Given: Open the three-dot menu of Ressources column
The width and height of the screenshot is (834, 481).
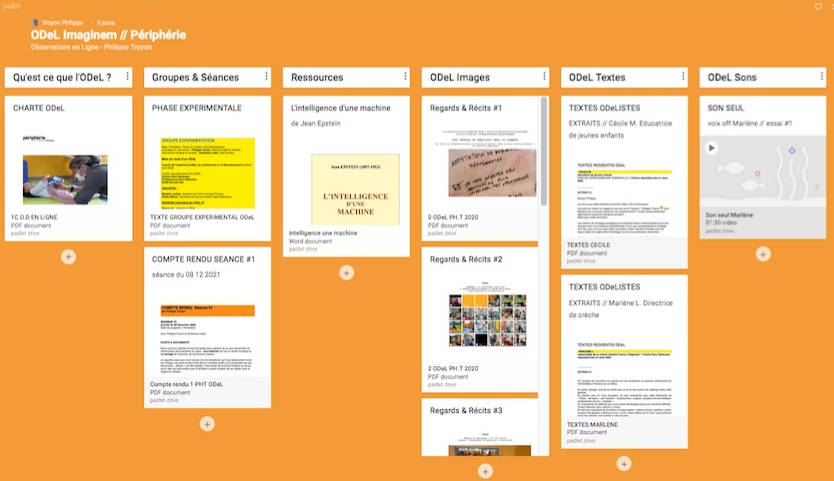Looking at the screenshot, I should point(405,77).
